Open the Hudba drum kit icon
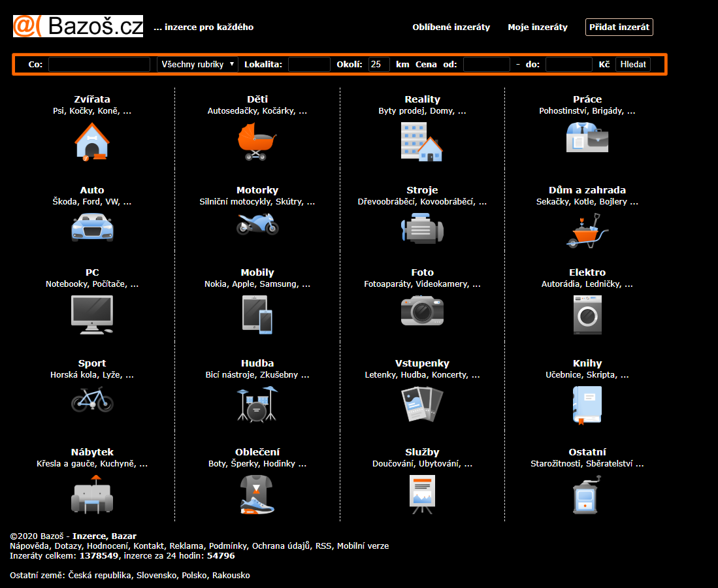The image size is (718, 588). tap(257, 404)
